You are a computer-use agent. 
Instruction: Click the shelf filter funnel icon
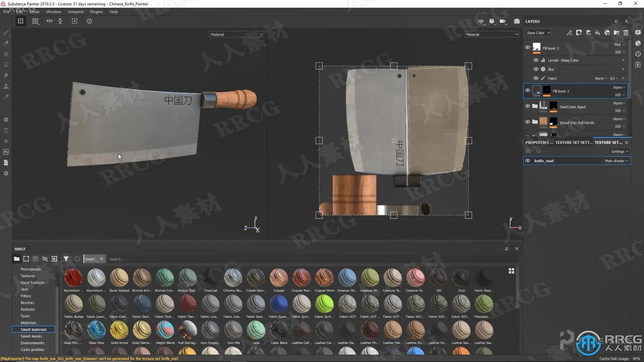coord(66,259)
